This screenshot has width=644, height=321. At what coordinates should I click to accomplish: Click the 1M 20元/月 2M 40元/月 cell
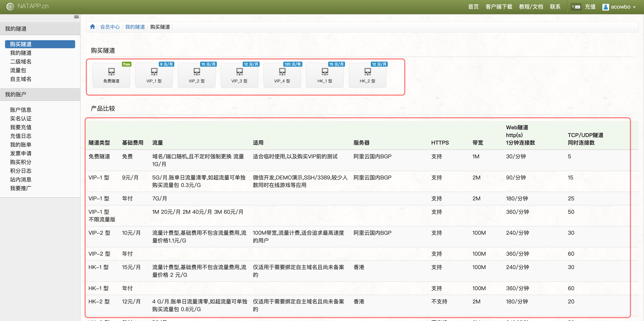tap(198, 212)
